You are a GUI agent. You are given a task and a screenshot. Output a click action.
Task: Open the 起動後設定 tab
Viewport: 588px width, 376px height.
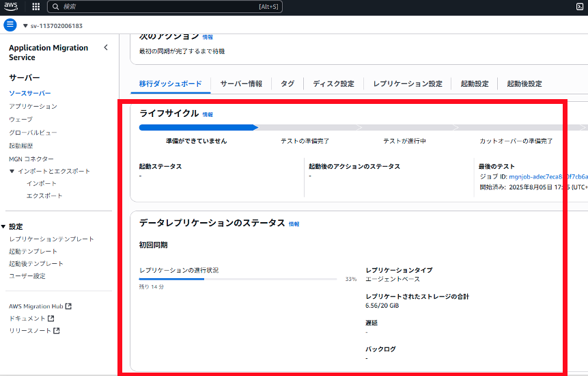(x=524, y=83)
